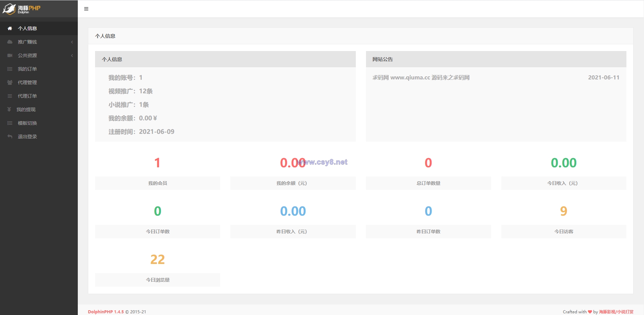
Task: Click the 昨日订单数 stat label
Action: coord(429,232)
